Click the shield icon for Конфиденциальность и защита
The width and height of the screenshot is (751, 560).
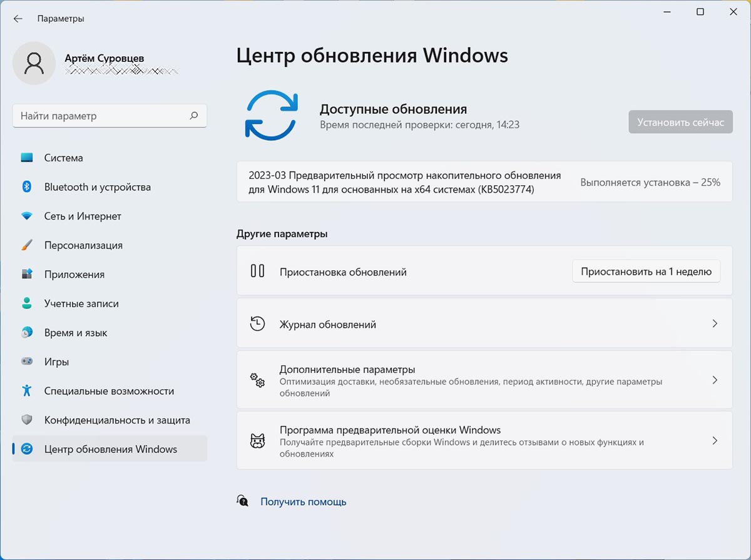click(x=27, y=420)
